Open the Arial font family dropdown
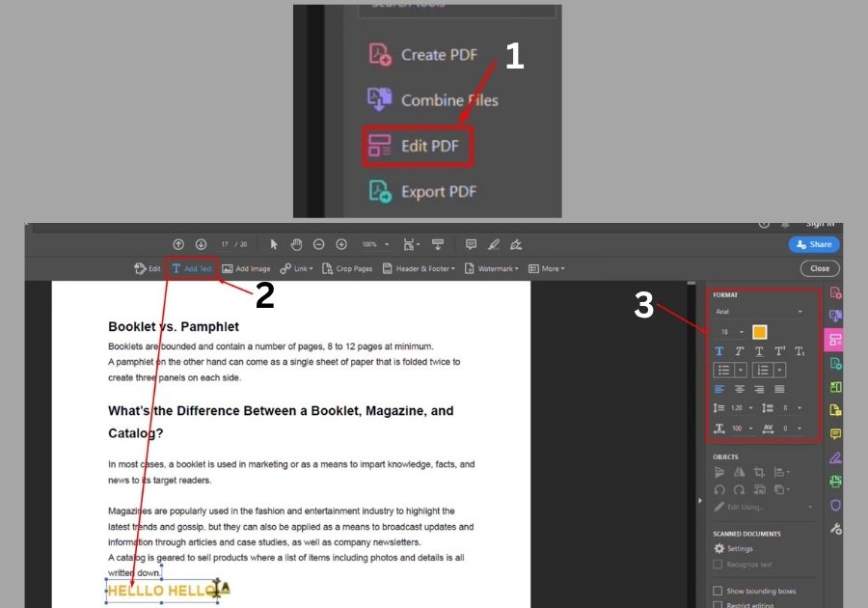The width and height of the screenshot is (868, 608). click(759, 312)
